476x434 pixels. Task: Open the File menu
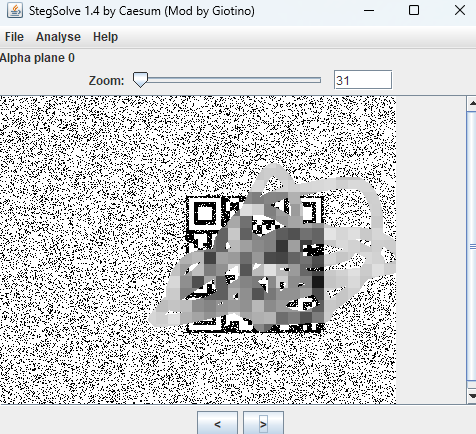pos(14,37)
